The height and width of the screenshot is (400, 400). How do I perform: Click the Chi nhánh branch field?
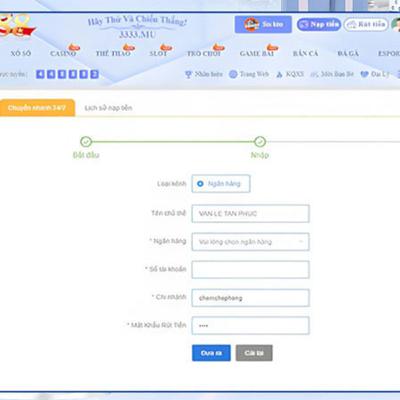(x=250, y=298)
